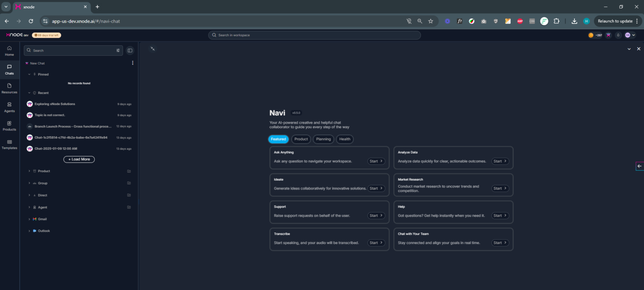The height and width of the screenshot is (290, 644).
Task: Open notifications from the bell icon
Action: point(618,35)
